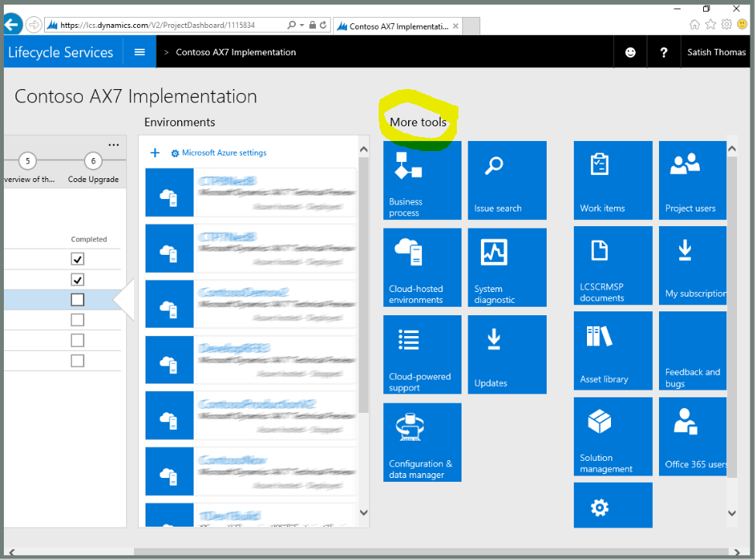755x560 pixels.
Task: Uncheck the first completed checkbox
Action: (x=77, y=259)
